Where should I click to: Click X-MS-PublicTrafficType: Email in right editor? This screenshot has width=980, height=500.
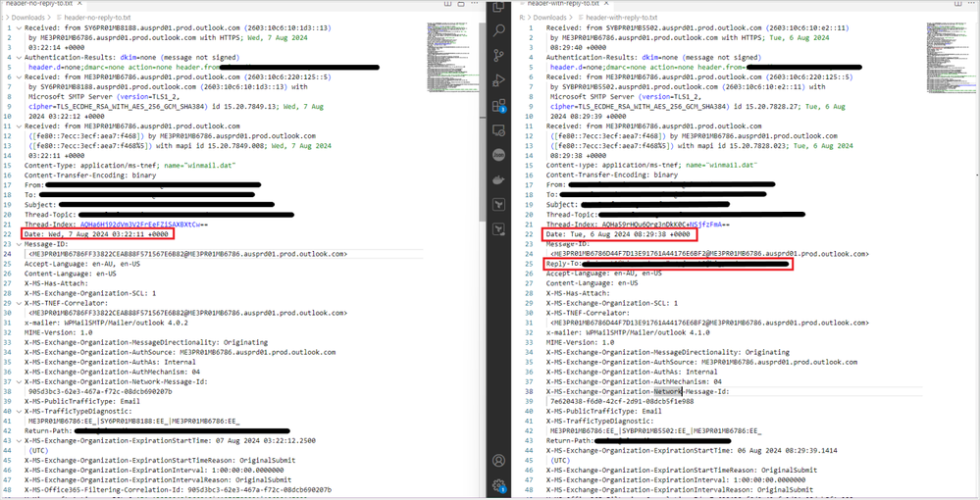pos(603,411)
